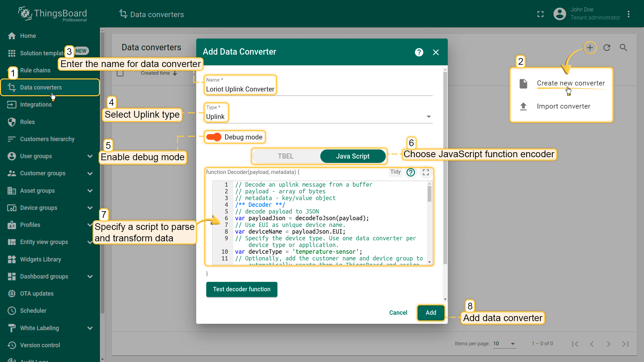Expand White Labeling submenu

click(90, 328)
